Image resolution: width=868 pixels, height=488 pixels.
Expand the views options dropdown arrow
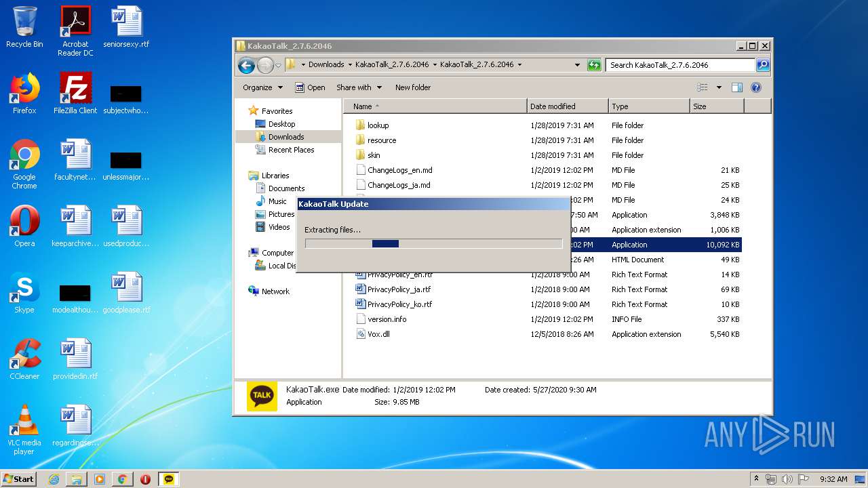(x=719, y=87)
